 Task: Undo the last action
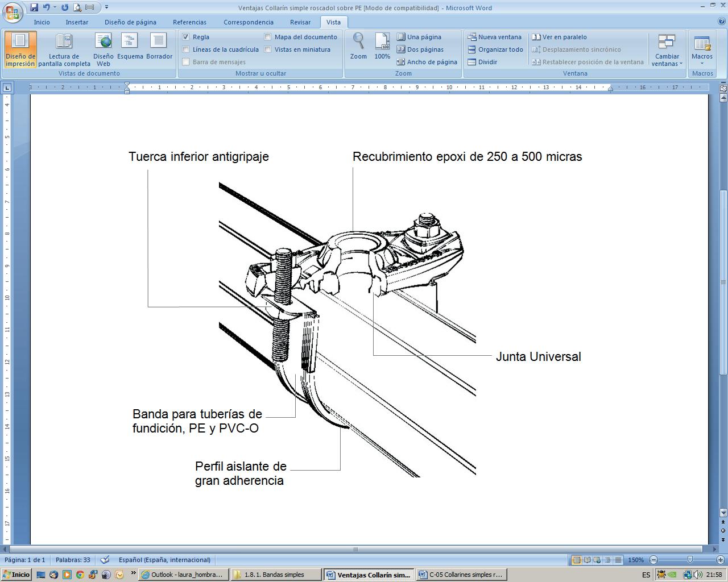click(x=47, y=7)
